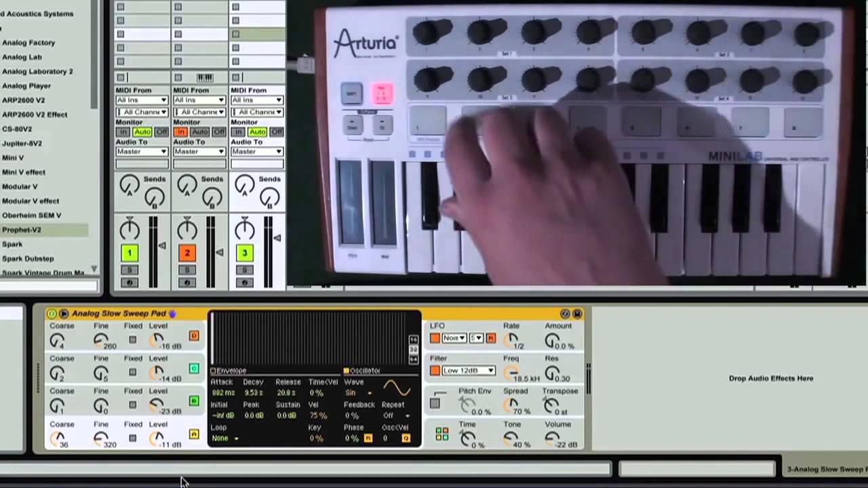Select oscillator C button
Screen dimensions: 868x488
pyautogui.click(x=194, y=369)
